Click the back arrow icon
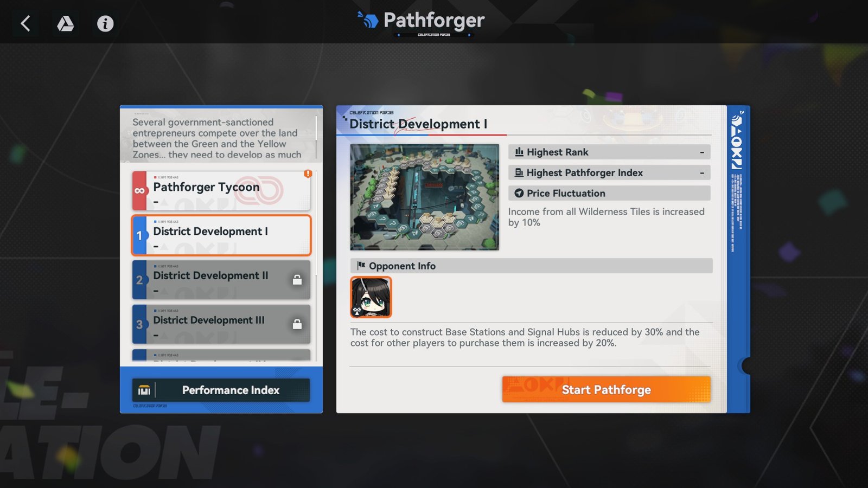868x488 pixels. [25, 23]
